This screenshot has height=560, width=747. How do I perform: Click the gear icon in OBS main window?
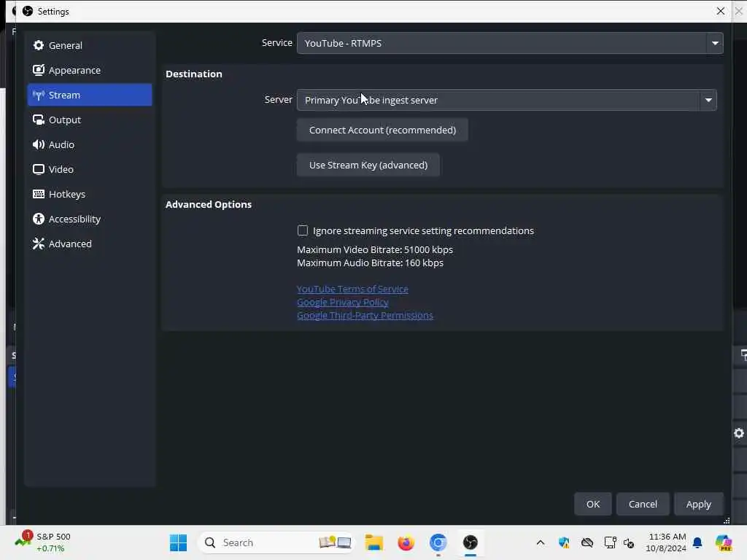[x=739, y=433]
